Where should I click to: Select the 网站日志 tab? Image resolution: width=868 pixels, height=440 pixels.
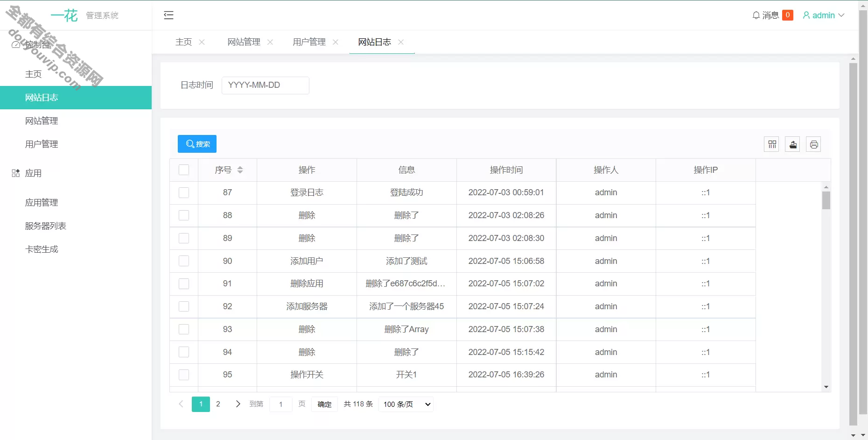(375, 42)
